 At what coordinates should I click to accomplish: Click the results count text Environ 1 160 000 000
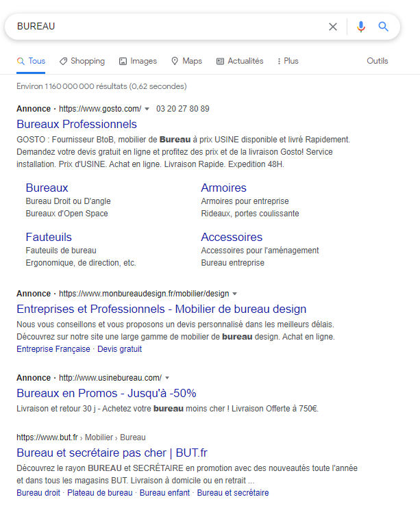pyautogui.click(x=101, y=86)
